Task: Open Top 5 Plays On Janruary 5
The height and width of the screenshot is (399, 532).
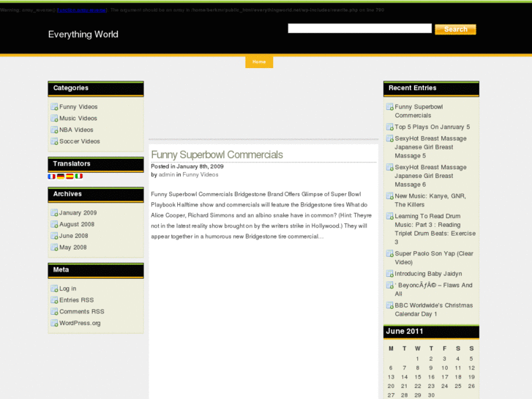Action: pyautogui.click(x=432, y=127)
